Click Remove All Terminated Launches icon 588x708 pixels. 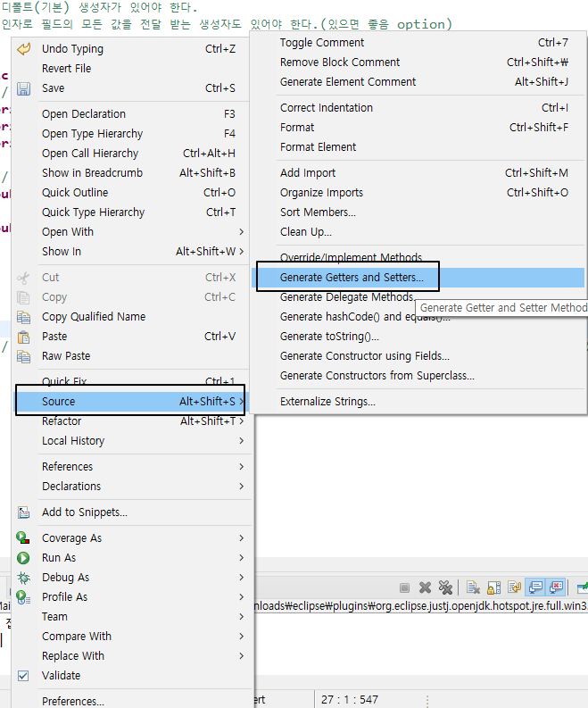445,587
